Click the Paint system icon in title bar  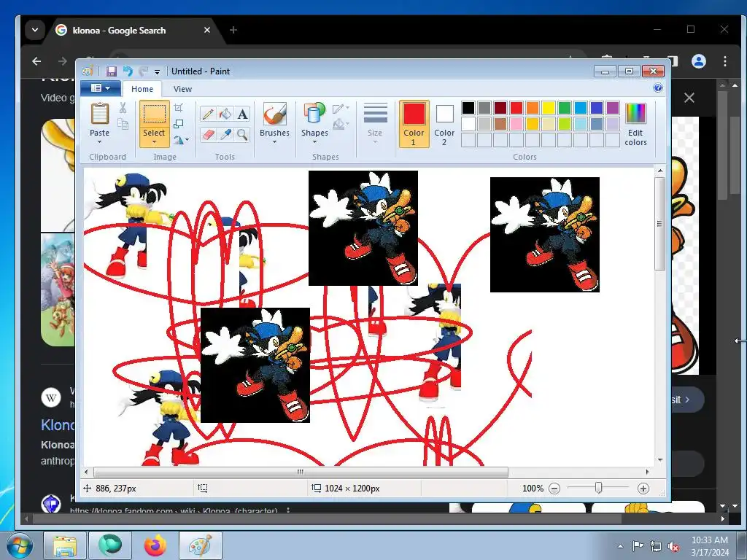tap(88, 71)
